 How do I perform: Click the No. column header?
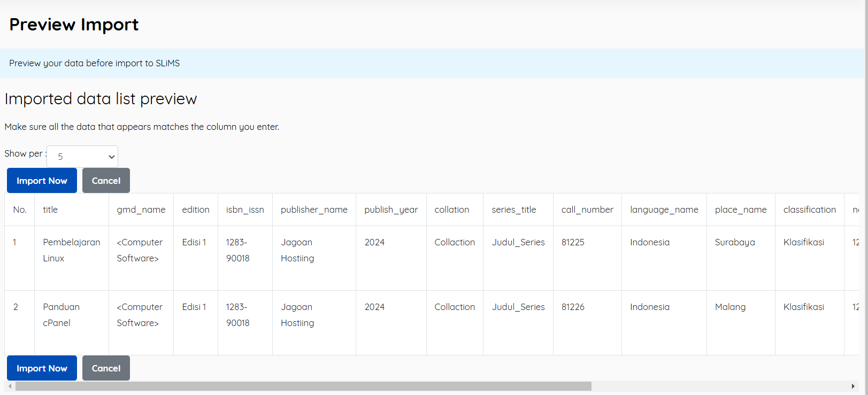20,210
